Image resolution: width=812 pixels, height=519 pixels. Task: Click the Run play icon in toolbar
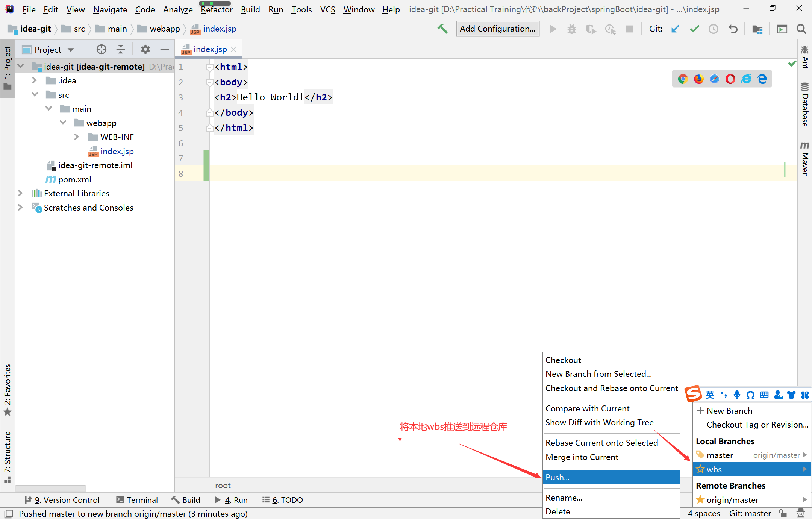click(553, 29)
